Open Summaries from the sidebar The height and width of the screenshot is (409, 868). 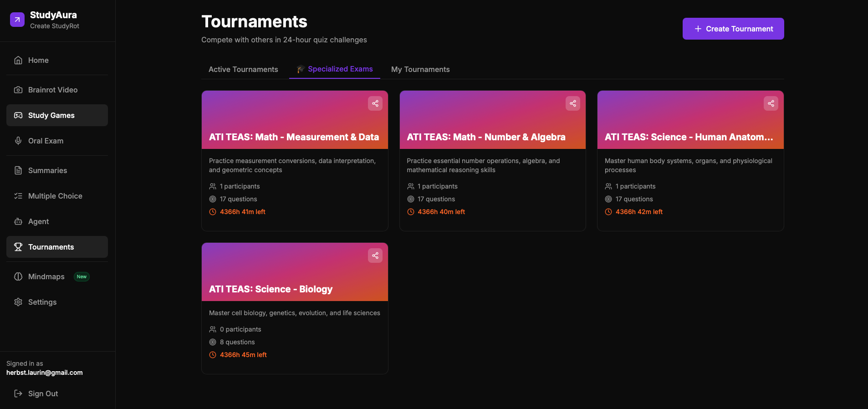tap(47, 170)
